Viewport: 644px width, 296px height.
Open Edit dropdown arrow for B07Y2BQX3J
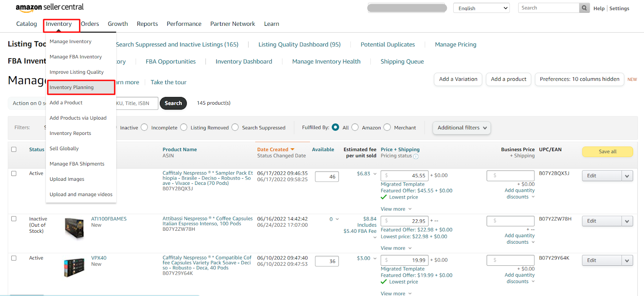click(x=627, y=176)
